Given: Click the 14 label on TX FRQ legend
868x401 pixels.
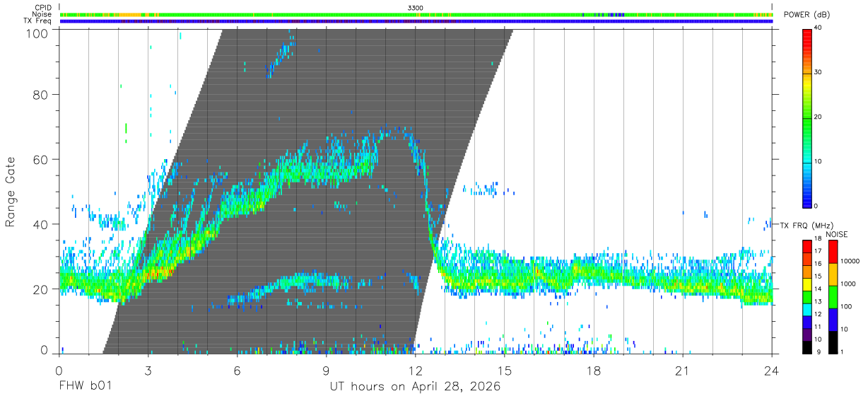Looking at the screenshot, I should 819,289.
